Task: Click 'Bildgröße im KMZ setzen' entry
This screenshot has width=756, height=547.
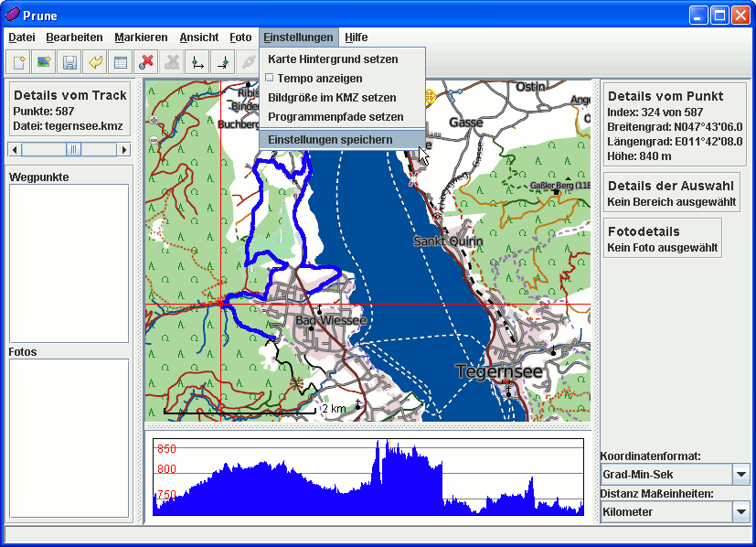Action: click(332, 98)
